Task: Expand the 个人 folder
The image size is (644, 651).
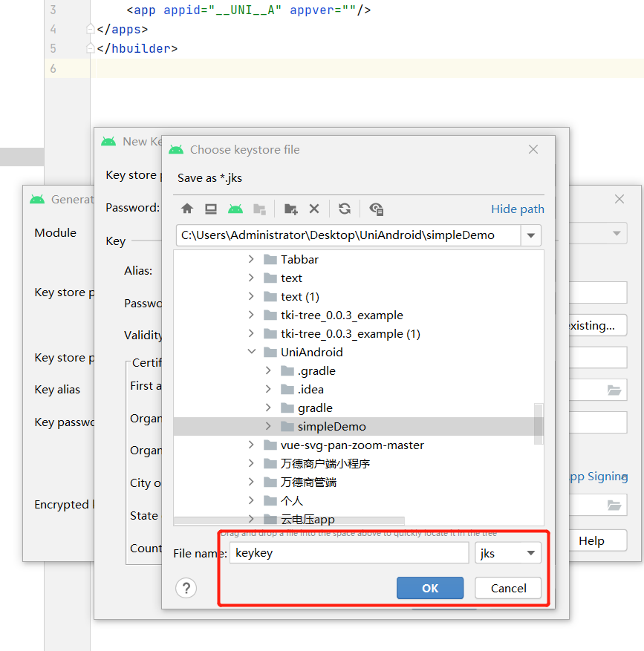Action: (251, 500)
